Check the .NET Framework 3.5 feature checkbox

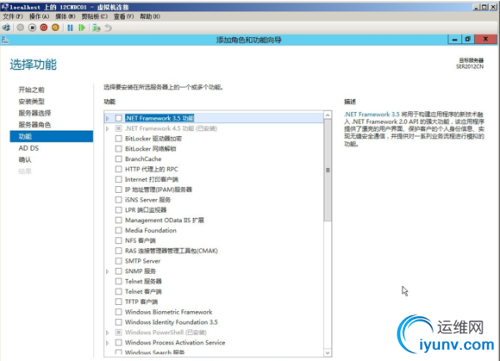[x=118, y=118]
